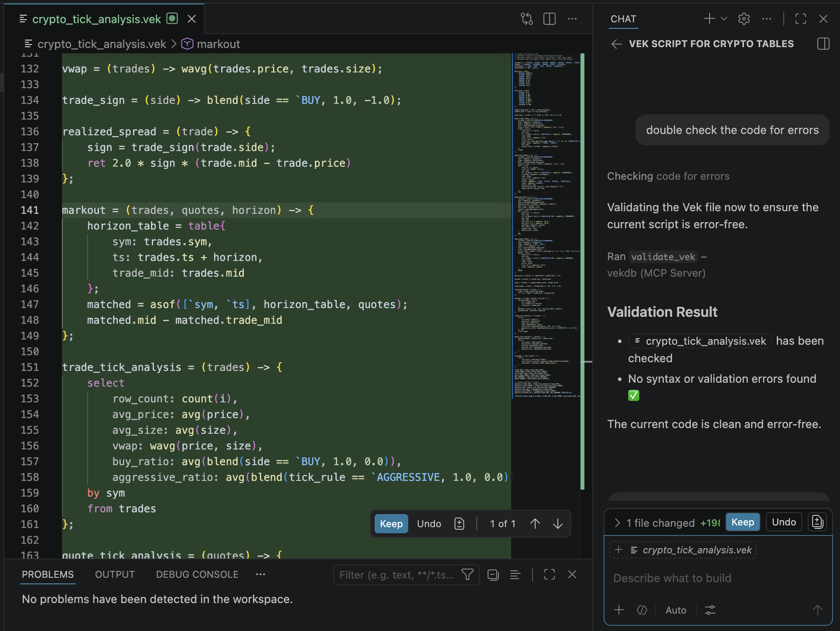Open editor More Actions ellipsis menu
This screenshot has height=631, width=840.
pos(572,19)
